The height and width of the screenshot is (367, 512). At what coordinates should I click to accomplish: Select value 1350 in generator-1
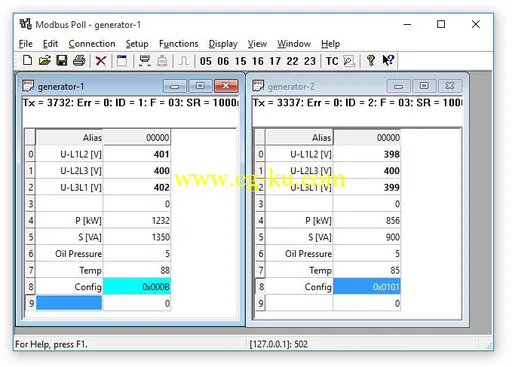click(x=137, y=237)
